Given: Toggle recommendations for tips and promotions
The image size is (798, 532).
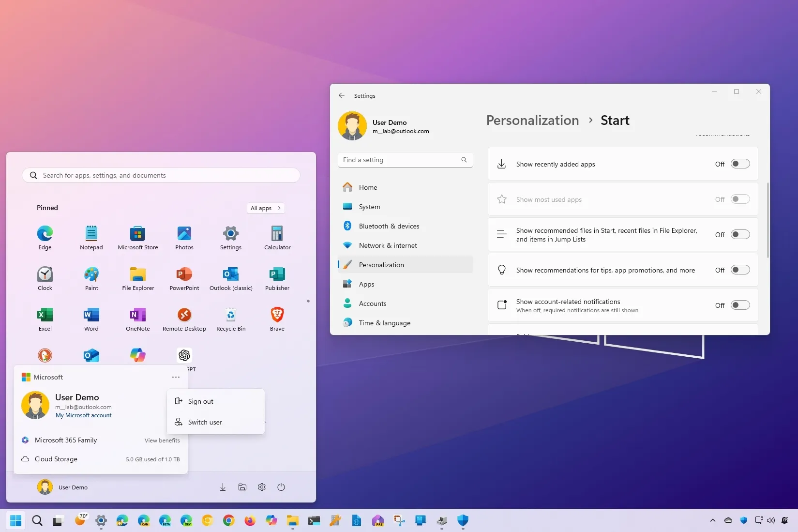Looking at the screenshot, I should tap(740, 270).
